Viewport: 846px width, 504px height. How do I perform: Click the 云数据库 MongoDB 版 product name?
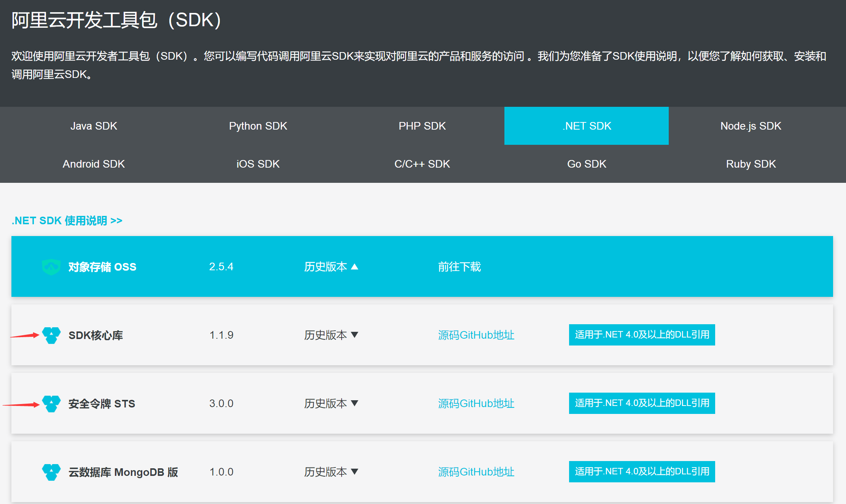tap(123, 472)
